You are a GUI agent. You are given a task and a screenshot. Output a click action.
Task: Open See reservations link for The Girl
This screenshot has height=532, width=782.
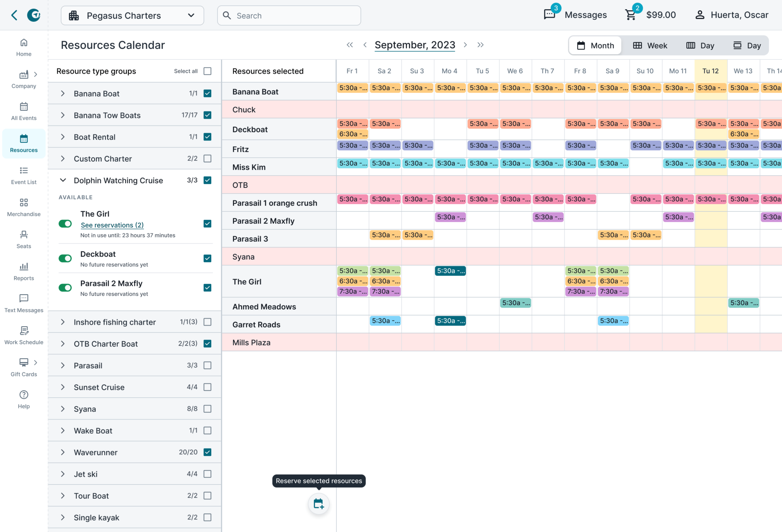(112, 225)
